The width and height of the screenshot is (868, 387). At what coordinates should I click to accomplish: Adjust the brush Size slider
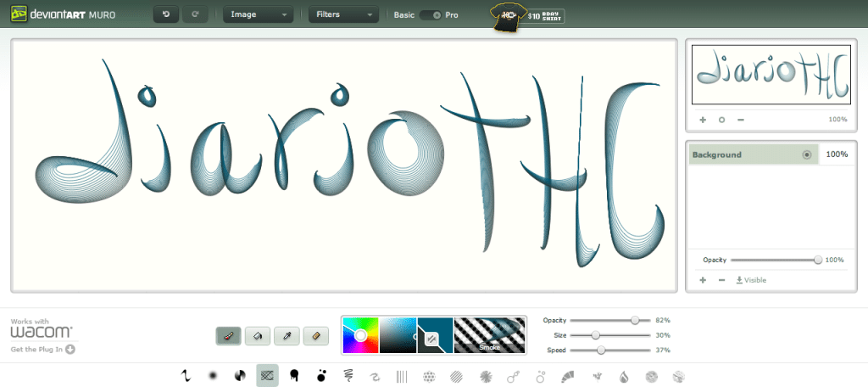point(596,335)
